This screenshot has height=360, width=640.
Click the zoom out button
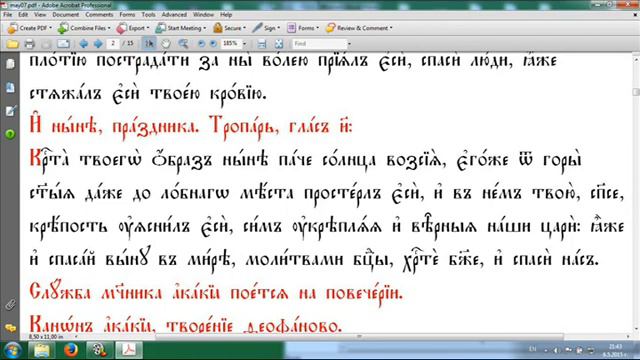tap(201, 44)
